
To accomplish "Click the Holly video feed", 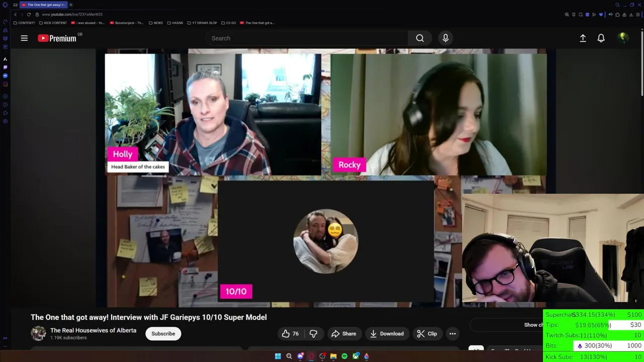I will point(213,115).
